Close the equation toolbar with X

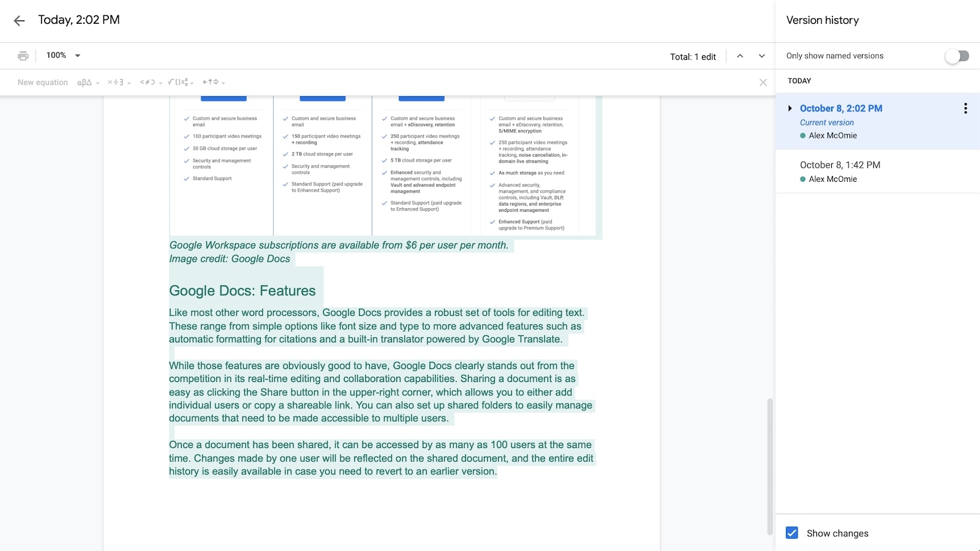pyautogui.click(x=763, y=83)
